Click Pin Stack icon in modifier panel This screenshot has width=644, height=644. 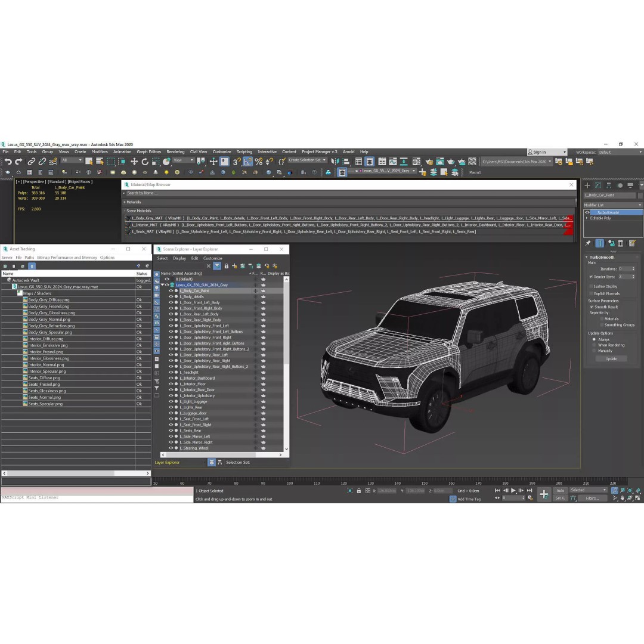(588, 243)
